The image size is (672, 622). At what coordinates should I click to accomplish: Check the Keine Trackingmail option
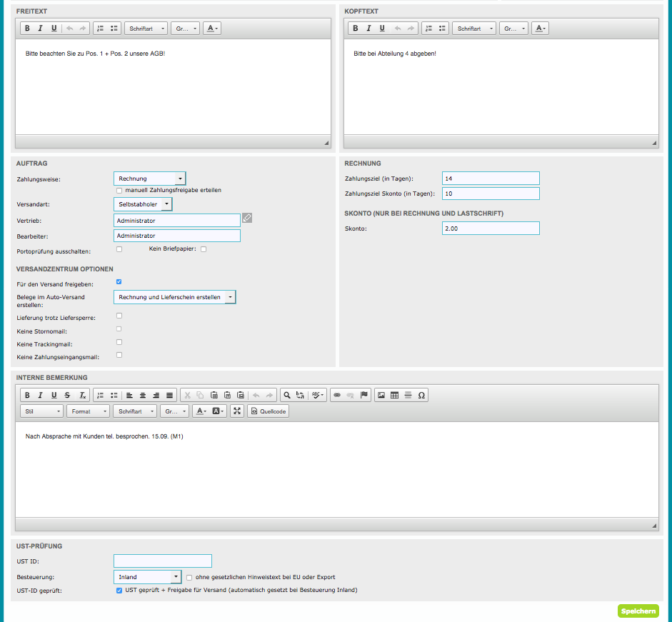119,342
